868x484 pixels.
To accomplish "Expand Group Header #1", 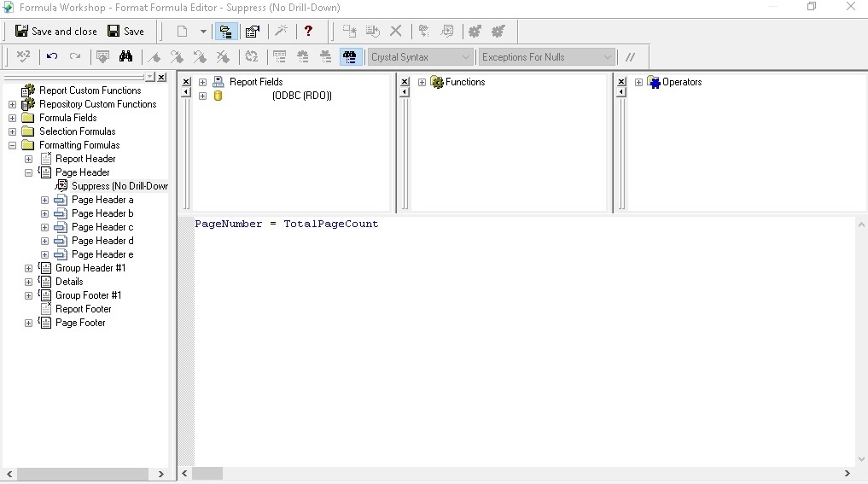I will click(x=29, y=268).
